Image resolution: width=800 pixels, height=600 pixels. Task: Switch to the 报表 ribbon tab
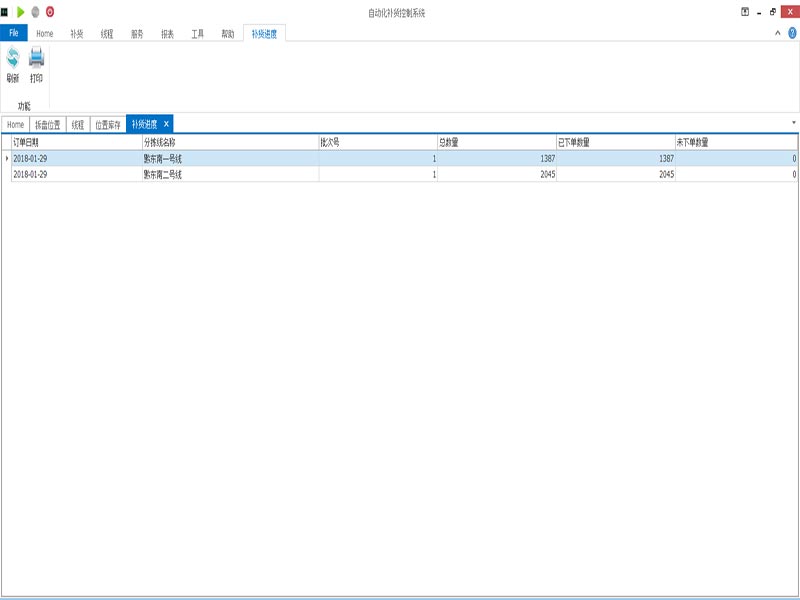[x=167, y=33]
